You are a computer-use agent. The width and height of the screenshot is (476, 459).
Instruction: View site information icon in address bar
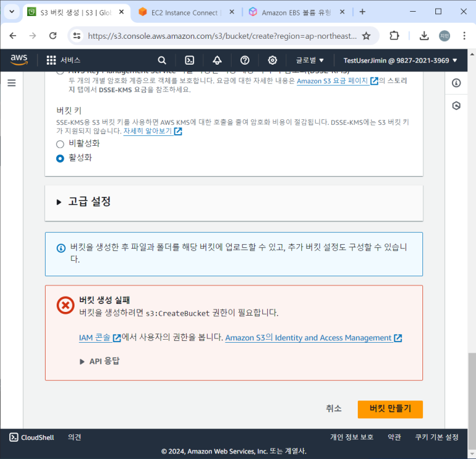click(77, 36)
